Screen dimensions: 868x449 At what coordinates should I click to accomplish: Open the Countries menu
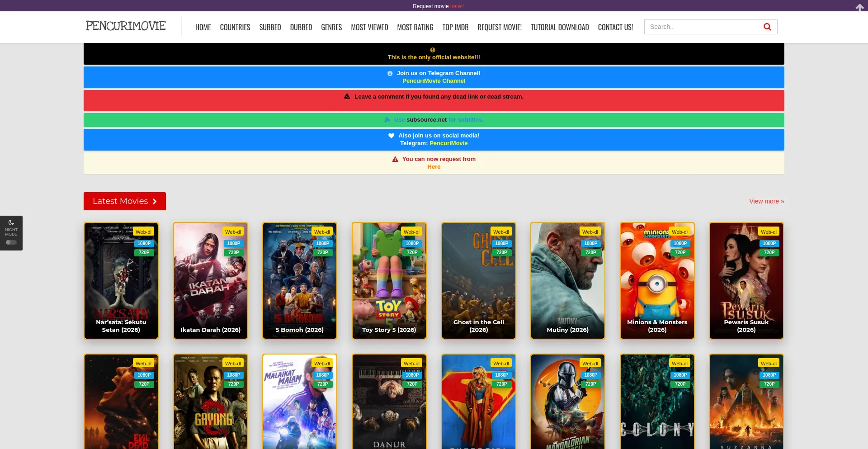pyautogui.click(x=235, y=27)
